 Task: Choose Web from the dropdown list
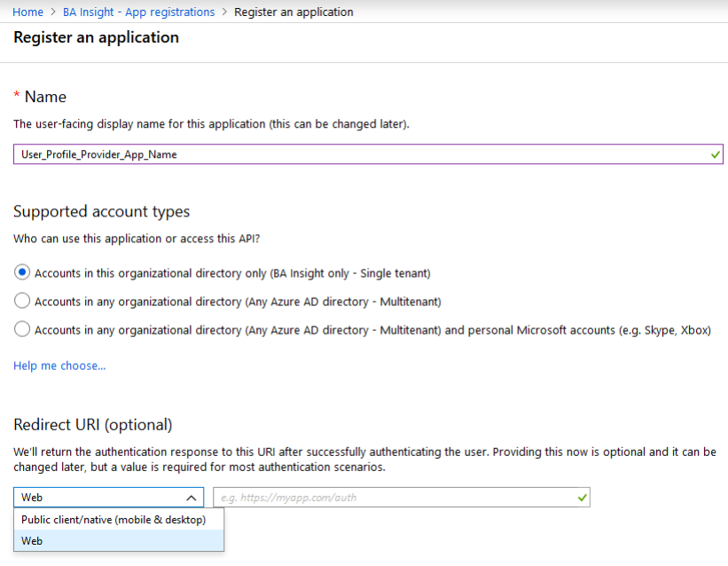(x=33, y=540)
